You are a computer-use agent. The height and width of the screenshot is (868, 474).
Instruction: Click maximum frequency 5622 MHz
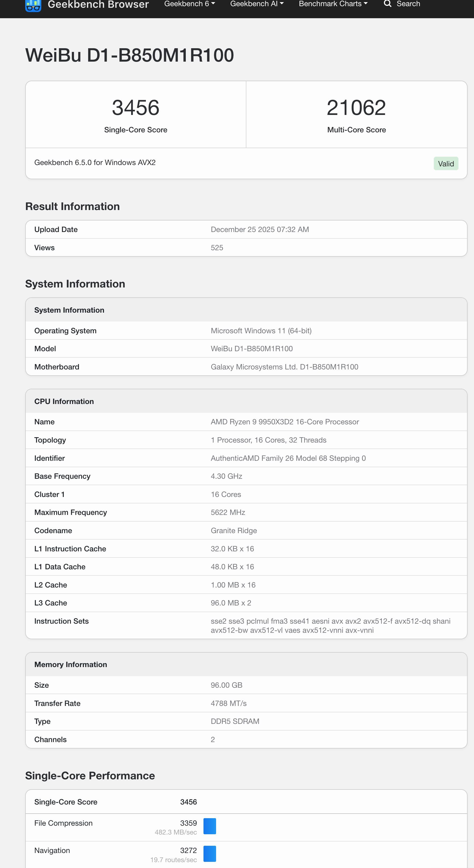228,512
